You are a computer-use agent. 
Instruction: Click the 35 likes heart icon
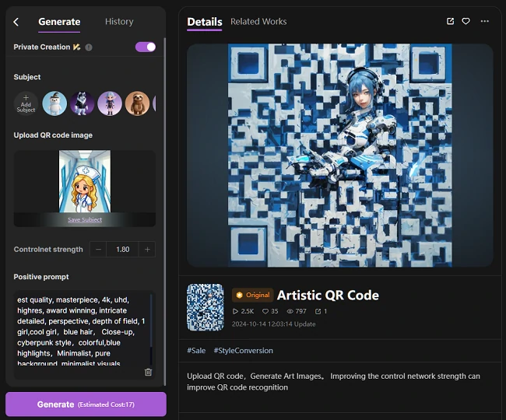tap(265, 311)
